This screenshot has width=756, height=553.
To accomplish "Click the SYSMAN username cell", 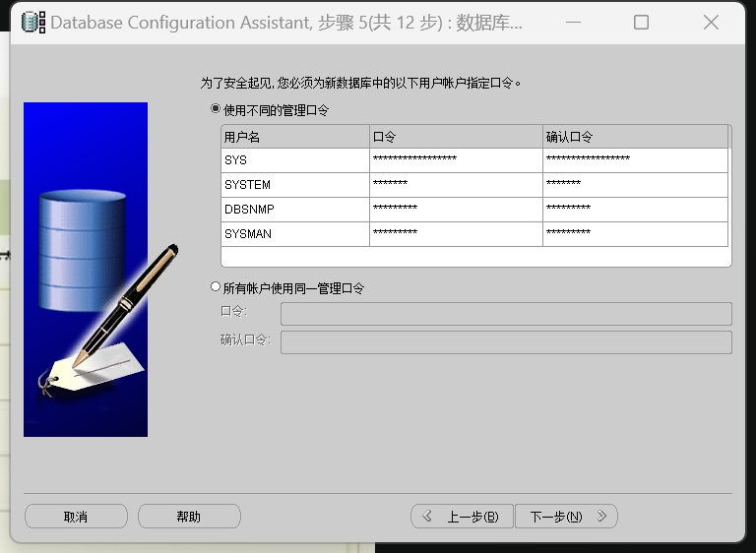I will coord(295,234).
